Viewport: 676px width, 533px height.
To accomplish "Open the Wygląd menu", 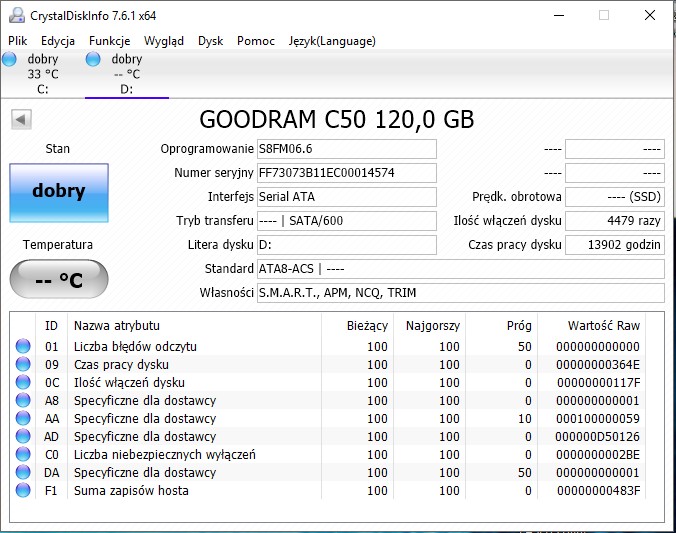I will pos(164,41).
